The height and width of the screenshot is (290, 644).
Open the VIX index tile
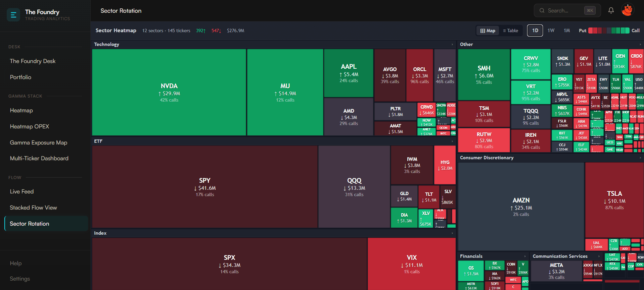click(412, 264)
